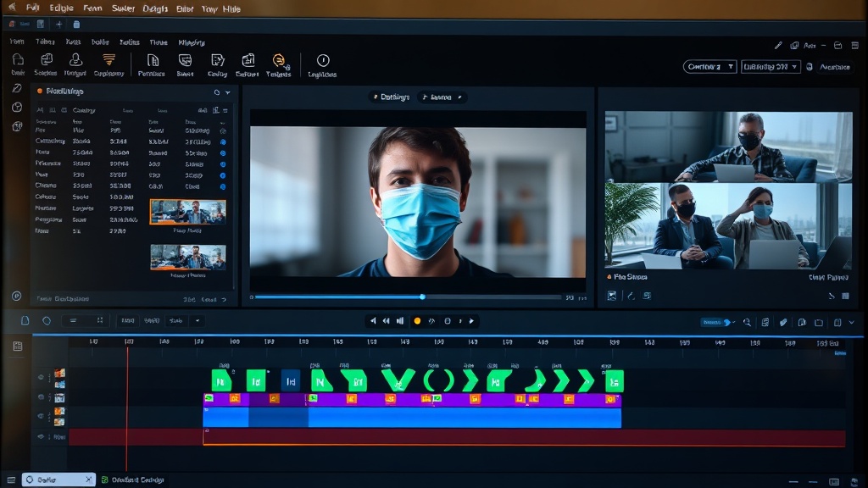Click the clock timer icon in the top toolbar
Screen dimensions: 868x488
coord(323,59)
